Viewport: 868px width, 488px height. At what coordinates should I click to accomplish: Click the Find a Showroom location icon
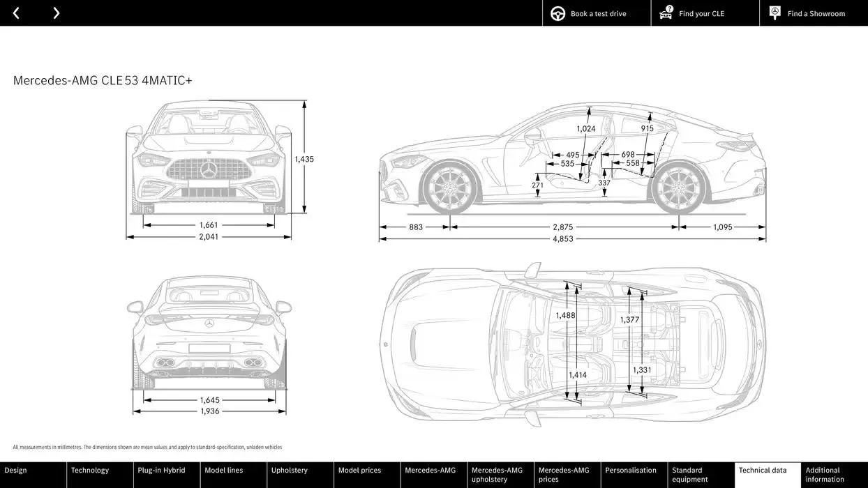774,13
